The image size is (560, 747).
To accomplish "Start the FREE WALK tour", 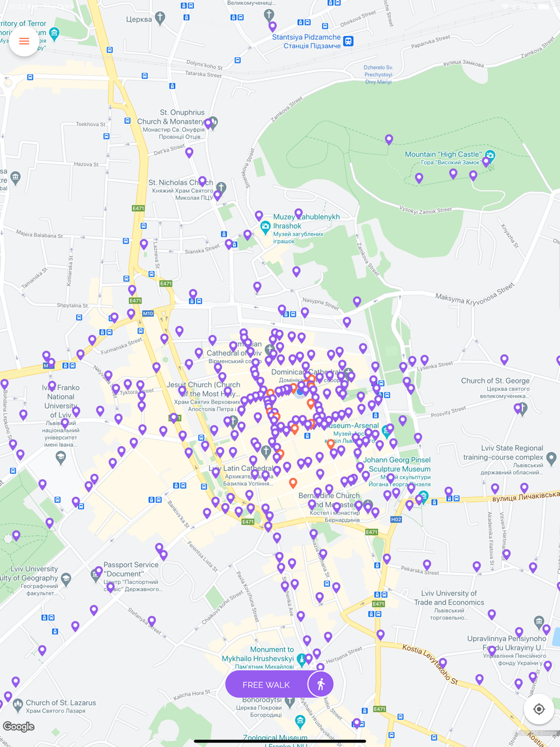I will 267,685.
